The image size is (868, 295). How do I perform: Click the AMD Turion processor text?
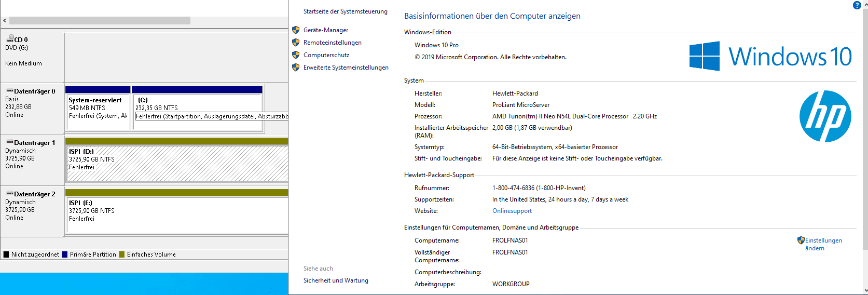point(574,116)
